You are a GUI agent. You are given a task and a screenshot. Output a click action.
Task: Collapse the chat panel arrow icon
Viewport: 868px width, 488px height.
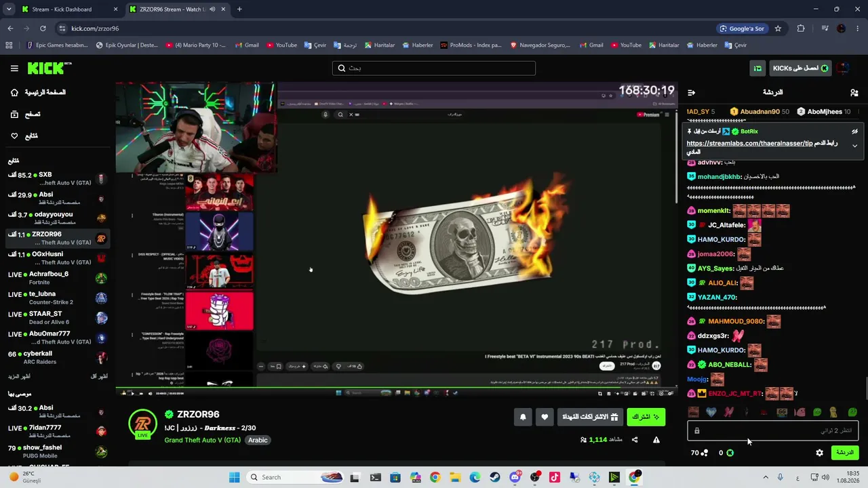coord(692,92)
